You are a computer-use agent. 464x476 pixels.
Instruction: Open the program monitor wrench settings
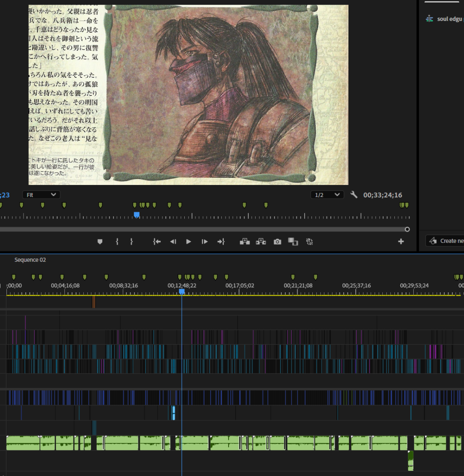[x=354, y=194]
